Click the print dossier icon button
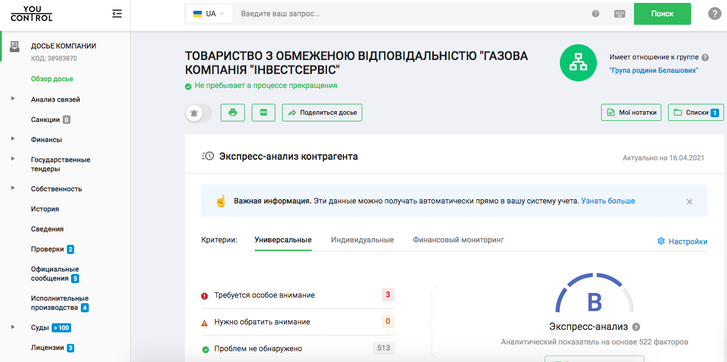 pyautogui.click(x=233, y=113)
